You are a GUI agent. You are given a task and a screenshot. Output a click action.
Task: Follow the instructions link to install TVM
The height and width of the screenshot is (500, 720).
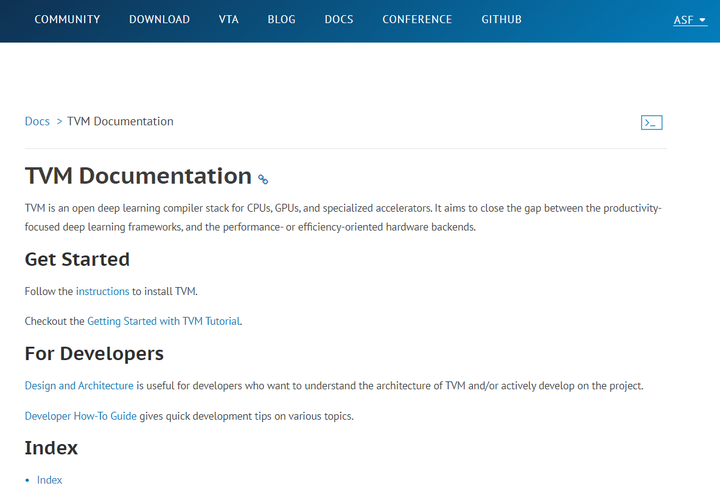102,291
